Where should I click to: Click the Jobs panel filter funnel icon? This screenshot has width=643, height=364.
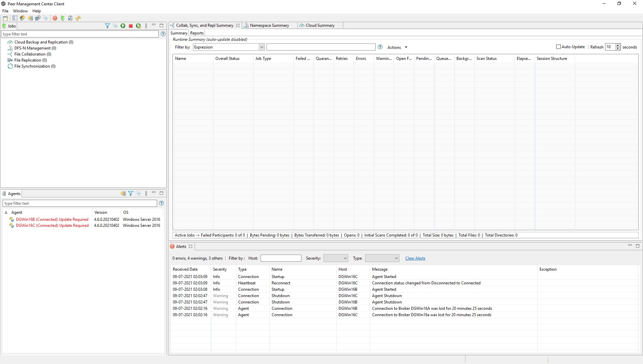point(107,26)
